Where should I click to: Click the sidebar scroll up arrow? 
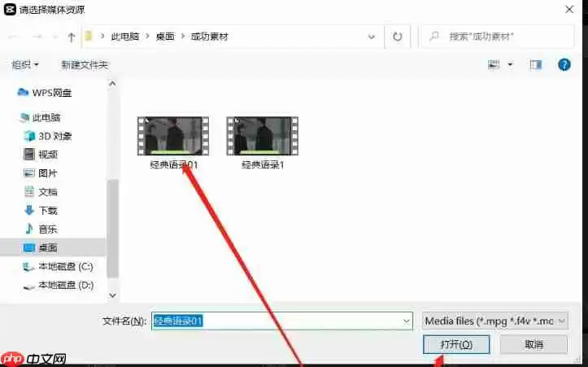coord(112,83)
